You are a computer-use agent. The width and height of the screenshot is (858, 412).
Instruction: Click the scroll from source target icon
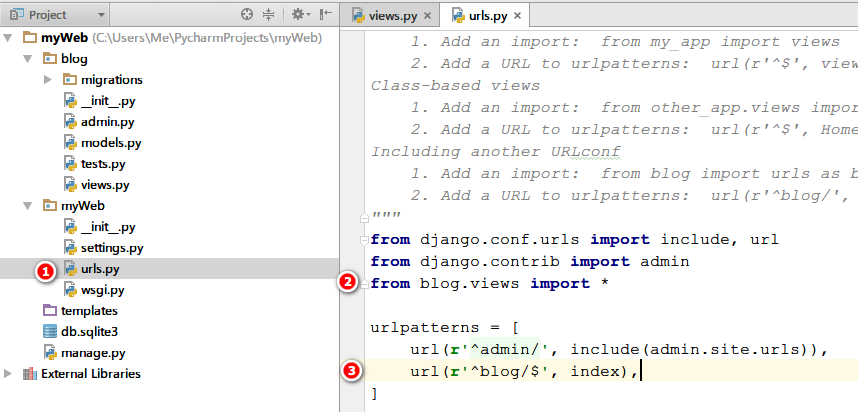(x=247, y=15)
